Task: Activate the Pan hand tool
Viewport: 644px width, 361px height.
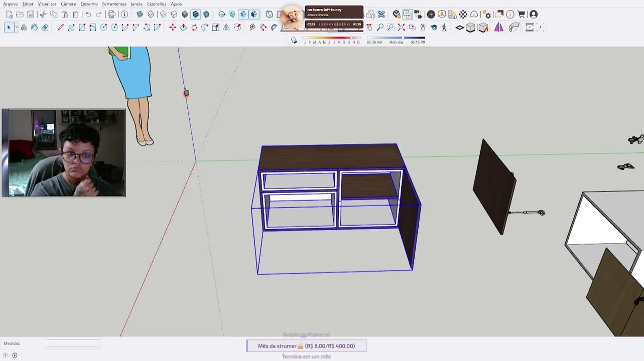Action: [369, 28]
